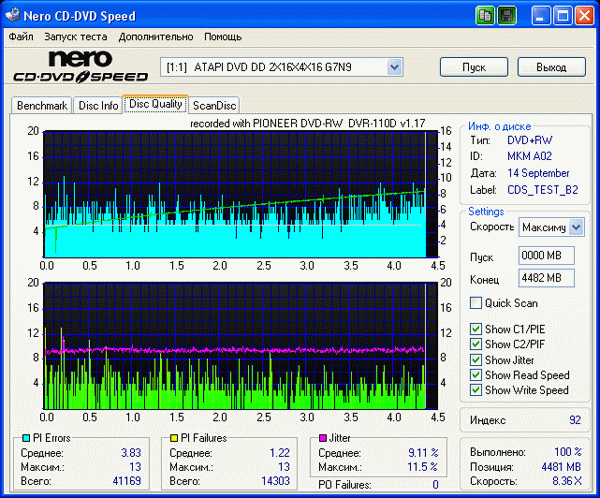The width and height of the screenshot is (600, 498).
Task: Click the Label CDS_TEST_B2 text
Action: click(x=543, y=190)
